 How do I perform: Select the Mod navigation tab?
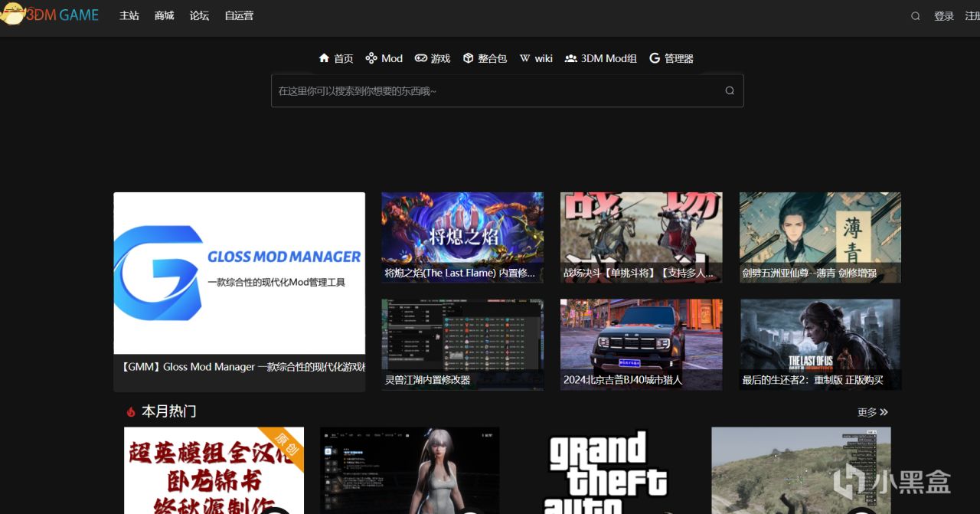(384, 58)
